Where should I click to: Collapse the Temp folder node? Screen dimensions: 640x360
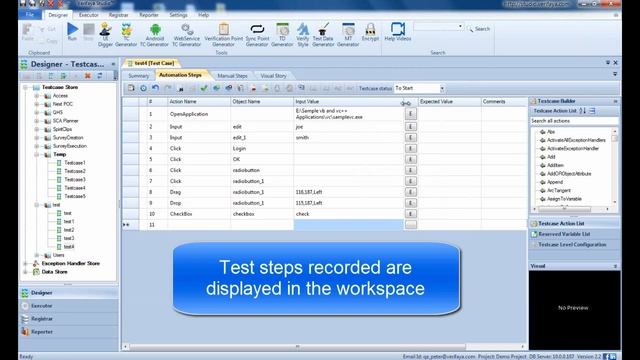point(37,155)
